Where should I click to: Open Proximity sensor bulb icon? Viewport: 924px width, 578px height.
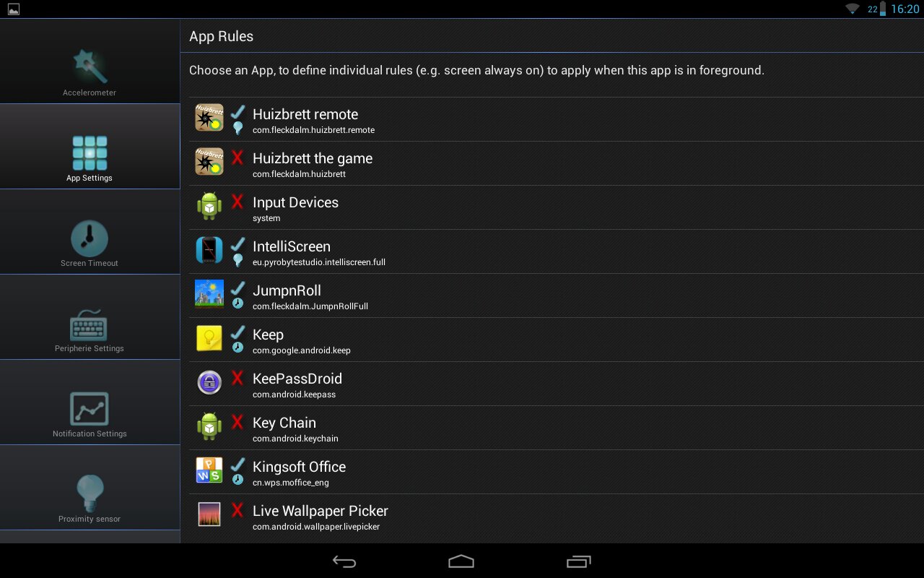[x=90, y=493]
